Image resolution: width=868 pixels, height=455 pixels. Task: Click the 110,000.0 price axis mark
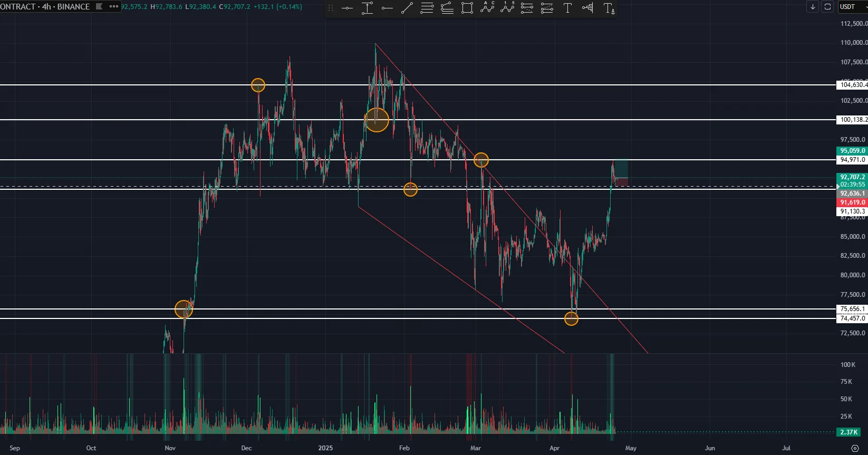[853, 43]
